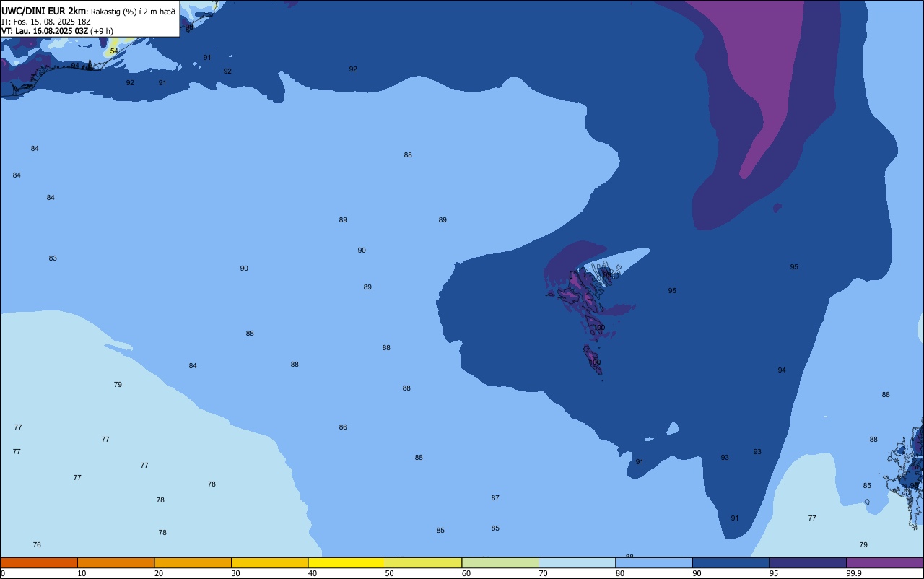The width and height of the screenshot is (924, 579).
Task: Click the legend tick label 95
Action: point(774,573)
